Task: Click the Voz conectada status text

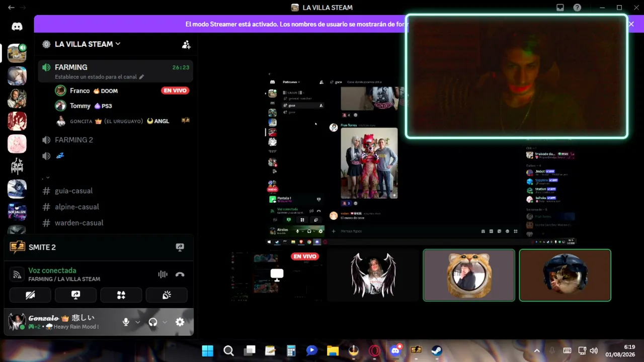Action: point(52,270)
